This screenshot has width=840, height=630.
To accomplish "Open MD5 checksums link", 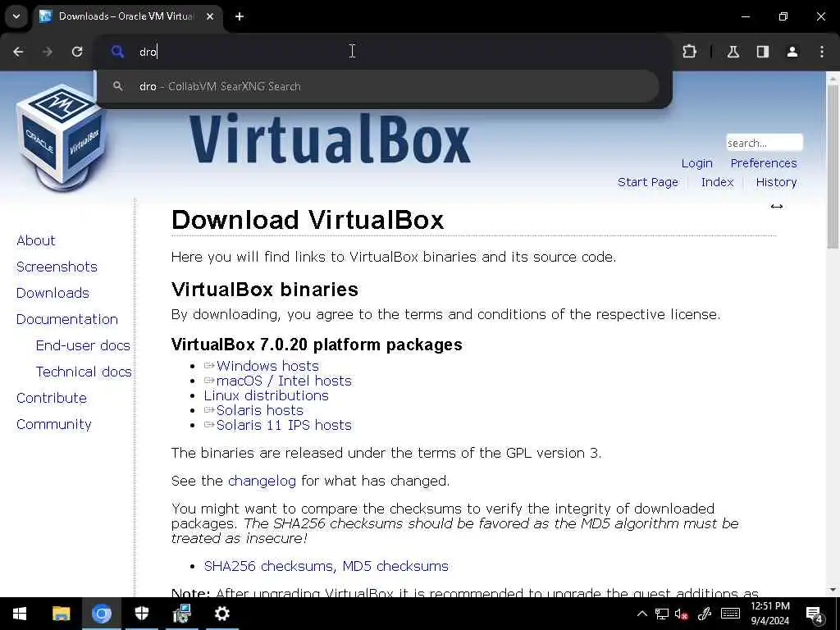I will [395, 566].
